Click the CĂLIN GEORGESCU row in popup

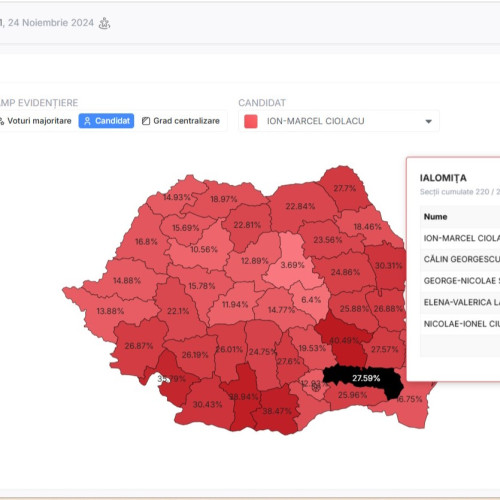[460, 259]
